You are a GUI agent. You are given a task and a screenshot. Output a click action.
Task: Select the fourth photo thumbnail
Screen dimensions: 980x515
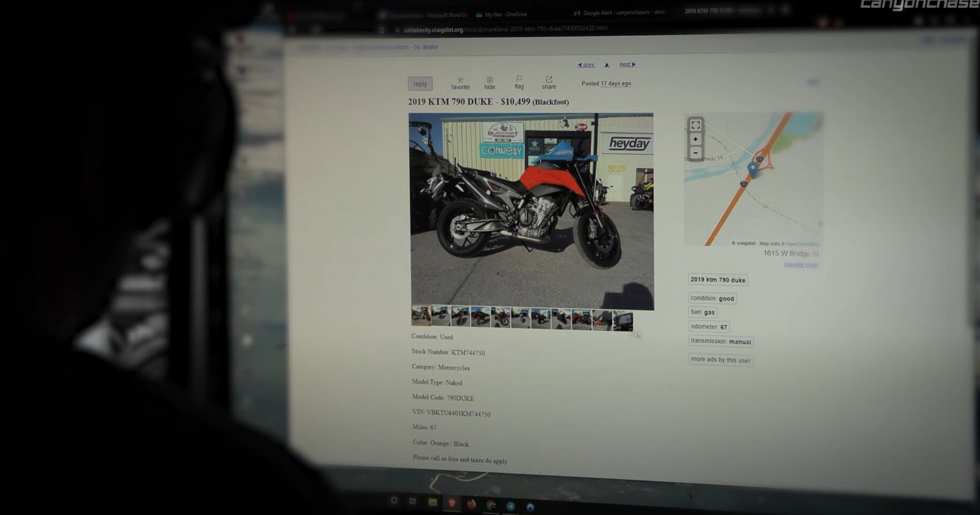click(x=481, y=317)
